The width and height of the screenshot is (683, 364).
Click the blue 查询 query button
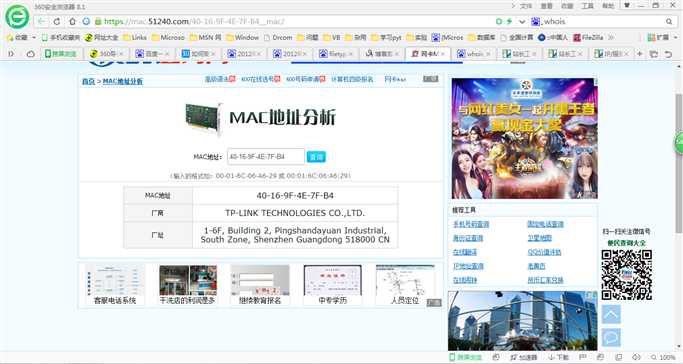[x=316, y=157]
